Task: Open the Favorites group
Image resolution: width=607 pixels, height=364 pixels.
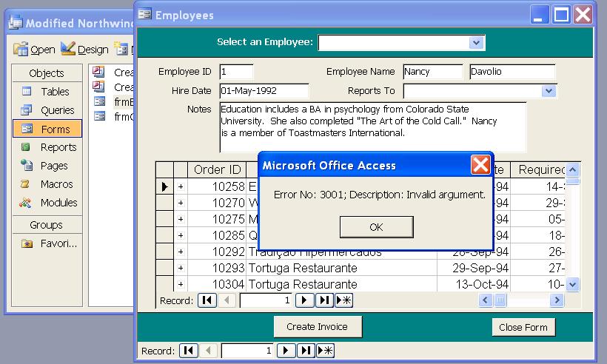Action: tap(47, 243)
